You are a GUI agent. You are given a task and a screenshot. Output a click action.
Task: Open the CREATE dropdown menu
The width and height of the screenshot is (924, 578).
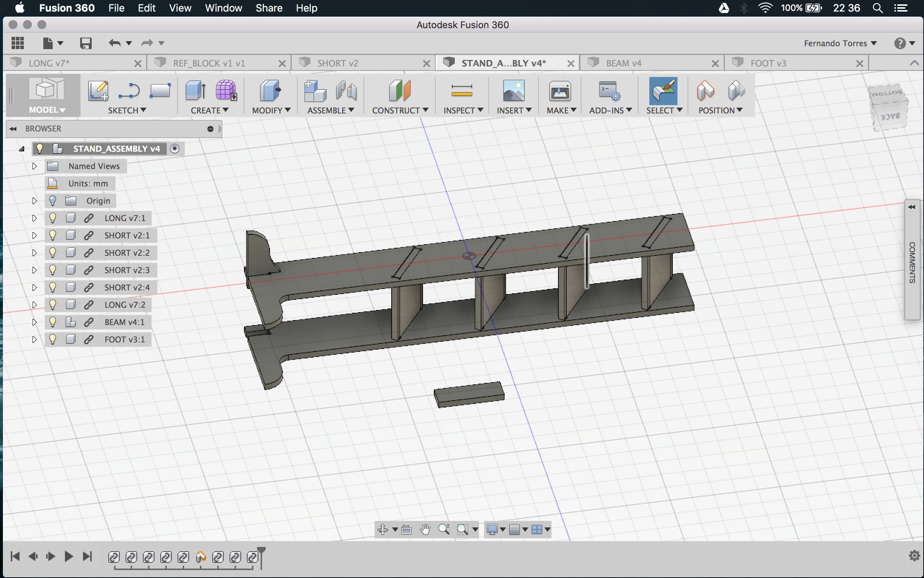[210, 111]
